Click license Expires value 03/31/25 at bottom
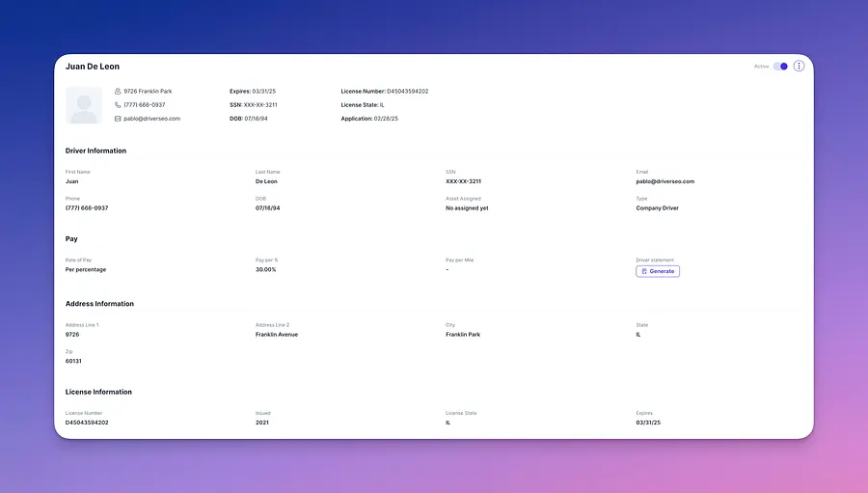This screenshot has width=868, height=493. [x=648, y=423]
